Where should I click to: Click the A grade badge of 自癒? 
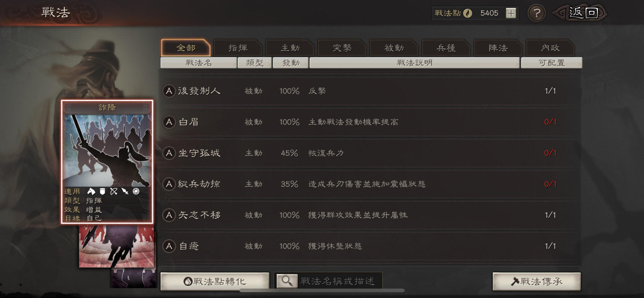tap(169, 246)
